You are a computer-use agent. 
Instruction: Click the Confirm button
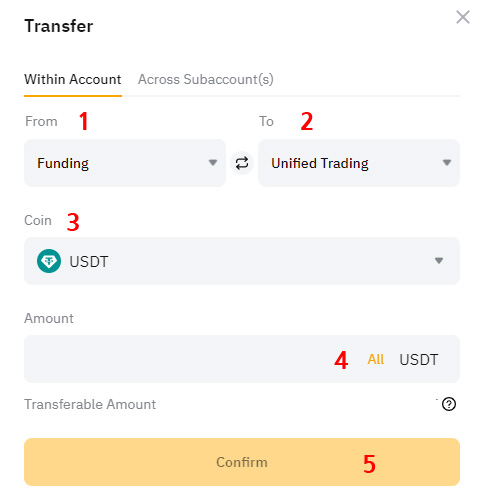pyautogui.click(x=242, y=462)
